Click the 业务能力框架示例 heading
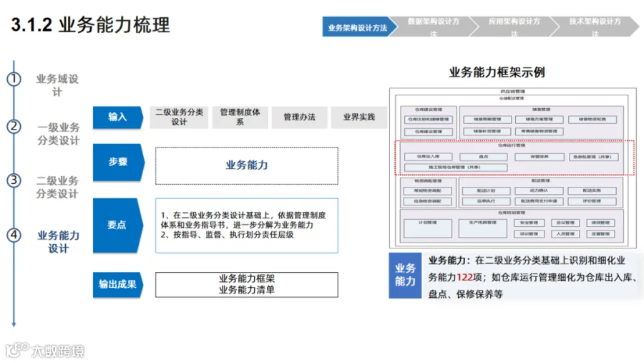 (497, 72)
